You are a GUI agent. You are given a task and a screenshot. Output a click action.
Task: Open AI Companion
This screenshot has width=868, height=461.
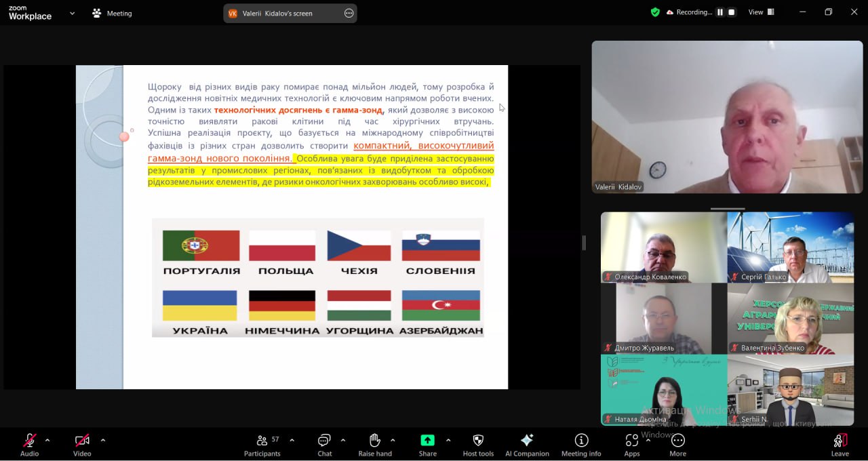tap(527, 445)
